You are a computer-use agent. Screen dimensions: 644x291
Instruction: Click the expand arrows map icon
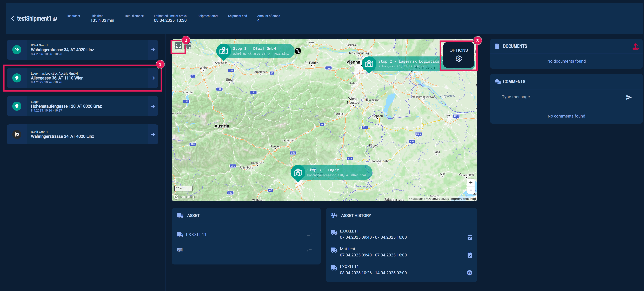click(188, 46)
